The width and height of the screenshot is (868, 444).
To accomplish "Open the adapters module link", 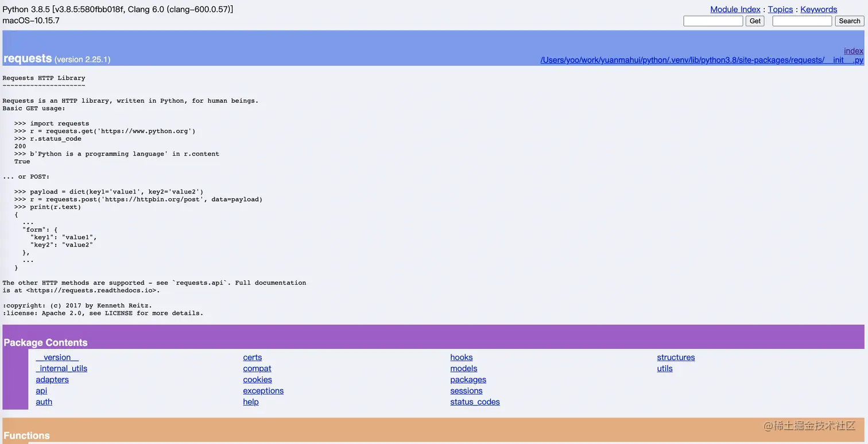I will (x=52, y=380).
